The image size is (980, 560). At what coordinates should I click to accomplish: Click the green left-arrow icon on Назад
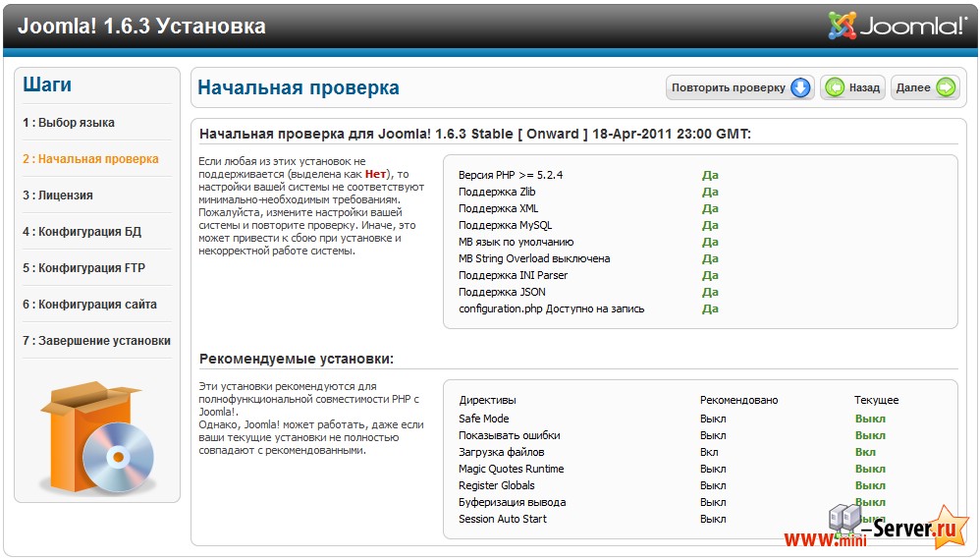[835, 87]
